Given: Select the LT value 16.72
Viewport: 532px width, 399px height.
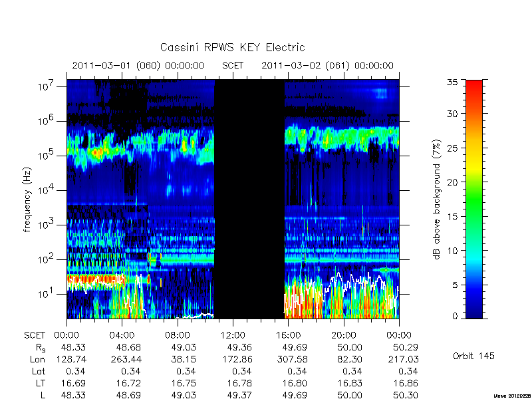Looking at the screenshot, I should click(128, 383).
